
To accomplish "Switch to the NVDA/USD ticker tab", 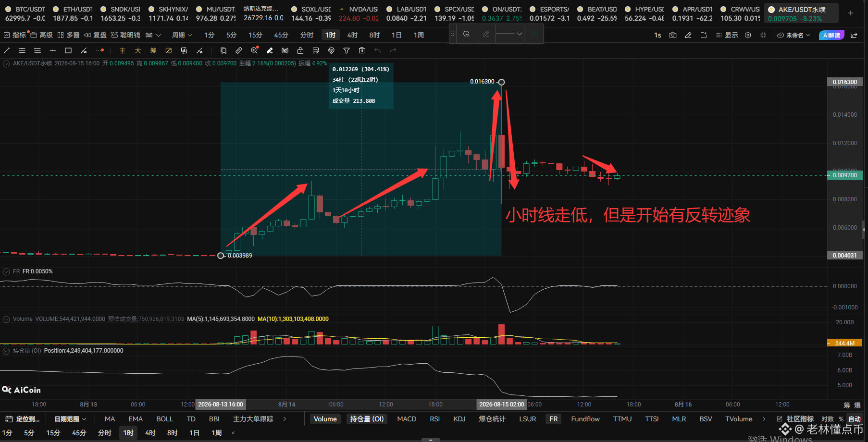I will 359,13.
